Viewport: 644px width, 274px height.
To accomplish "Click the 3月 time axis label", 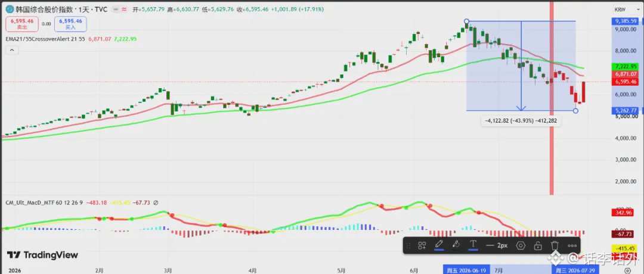I will tap(168, 270).
